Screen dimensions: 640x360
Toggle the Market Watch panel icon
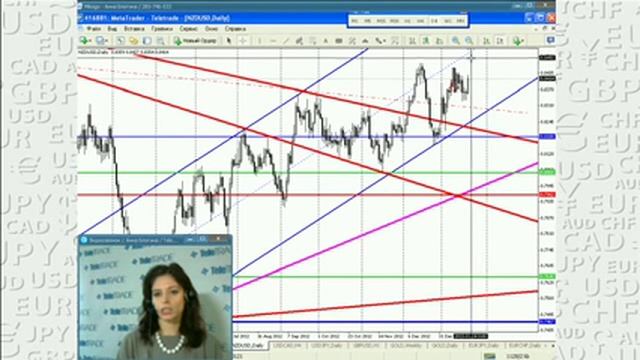(x=120, y=40)
